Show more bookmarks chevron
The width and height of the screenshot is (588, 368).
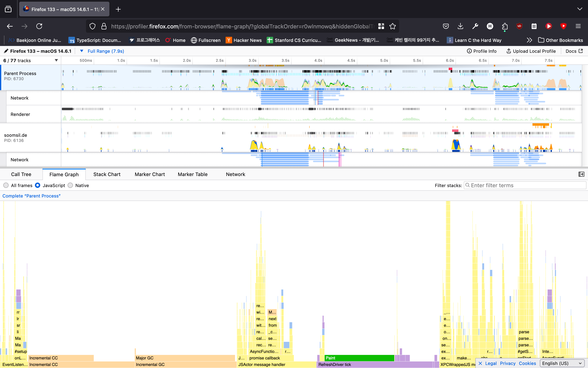[x=529, y=40]
